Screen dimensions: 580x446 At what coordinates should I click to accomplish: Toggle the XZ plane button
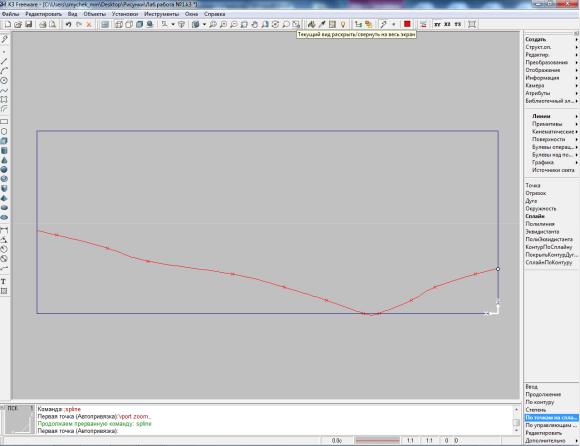pos(448,24)
